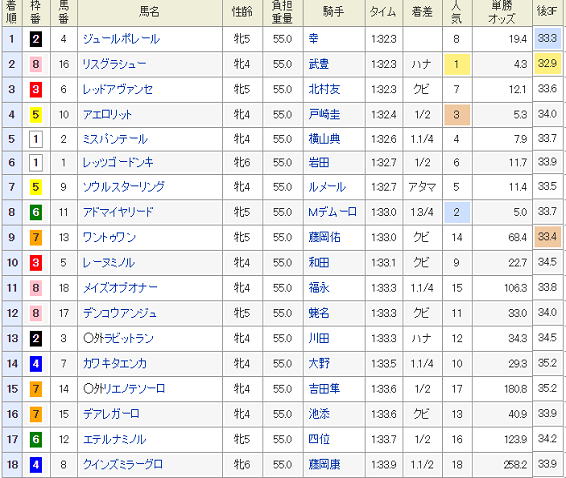Click the blue frame 4 badge for カワキタエンカ

coord(35,364)
